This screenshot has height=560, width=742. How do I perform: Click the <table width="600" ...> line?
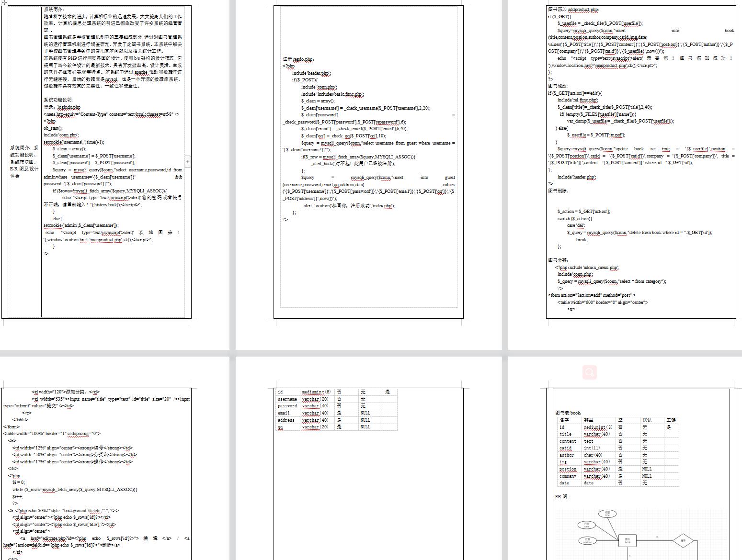(x=603, y=302)
